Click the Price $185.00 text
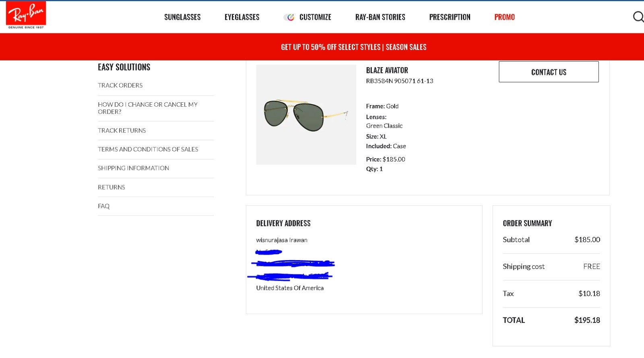644x358 pixels. tap(386, 159)
